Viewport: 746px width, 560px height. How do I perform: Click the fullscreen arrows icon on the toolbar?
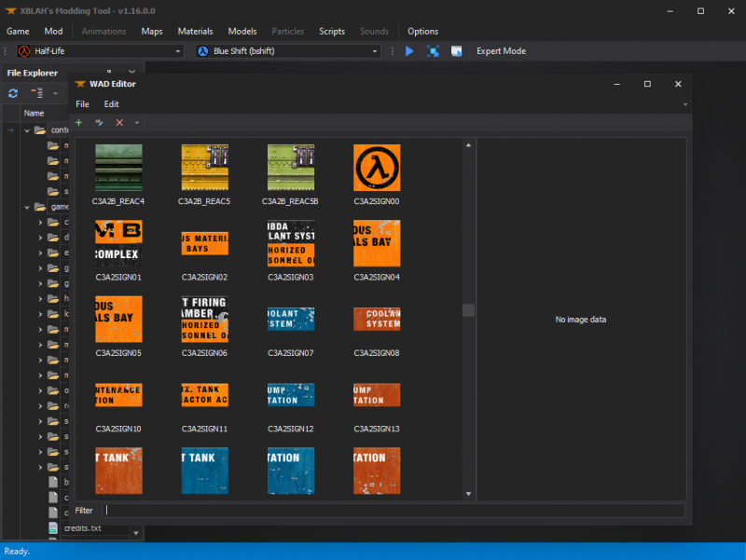point(432,51)
